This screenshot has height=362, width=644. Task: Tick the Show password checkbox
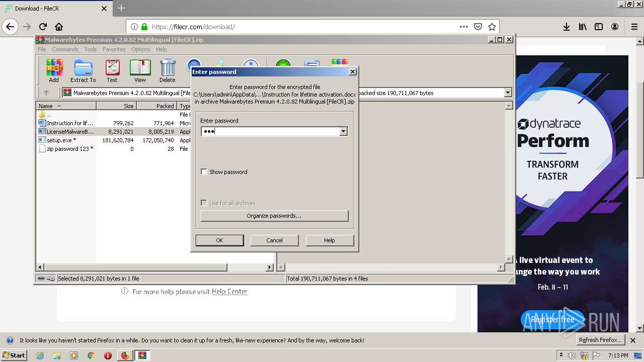coord(204,171)
